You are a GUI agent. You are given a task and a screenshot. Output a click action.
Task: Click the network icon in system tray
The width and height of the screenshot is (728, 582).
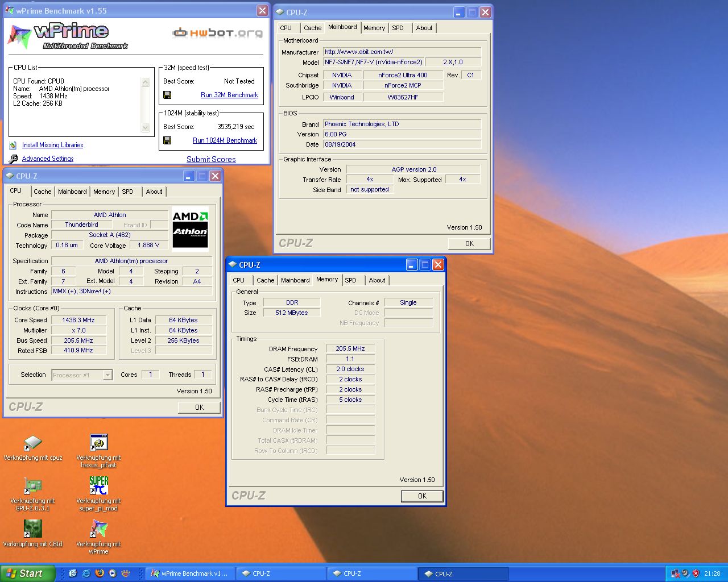tap(675, 573)
